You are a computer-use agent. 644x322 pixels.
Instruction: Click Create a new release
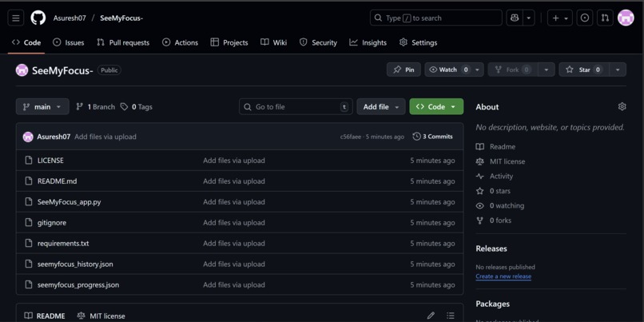click(x=503, y=276)
